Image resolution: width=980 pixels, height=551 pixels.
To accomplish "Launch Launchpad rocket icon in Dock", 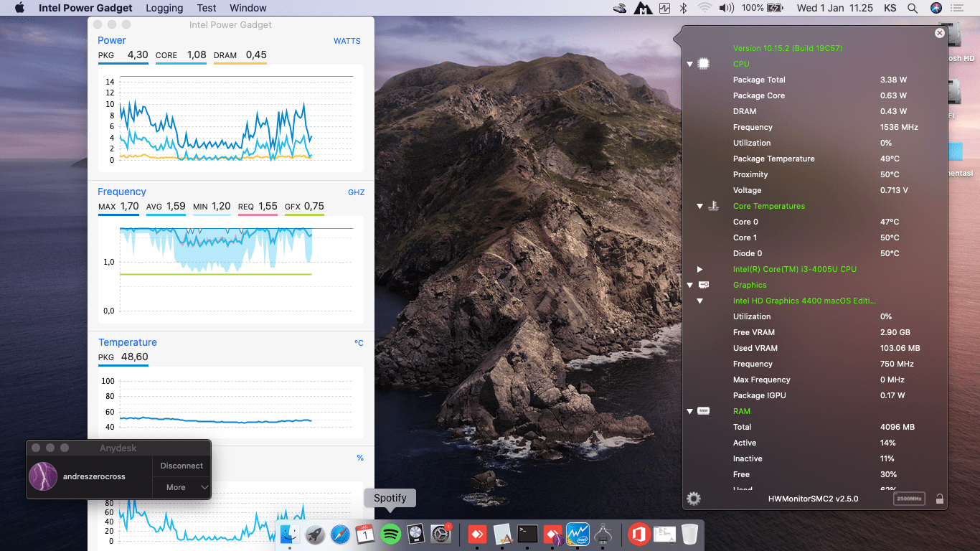I will click(x=315, y=534).
